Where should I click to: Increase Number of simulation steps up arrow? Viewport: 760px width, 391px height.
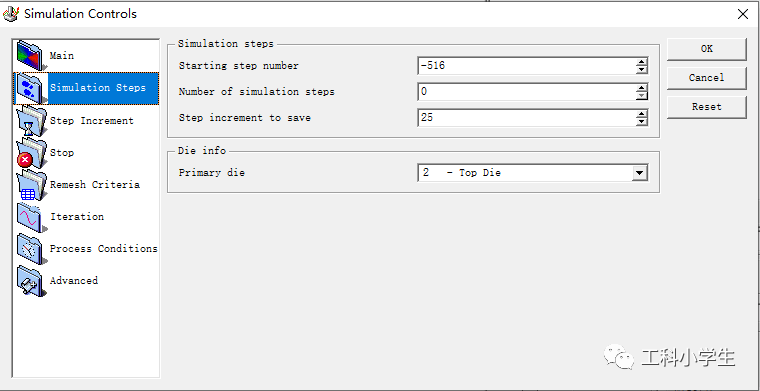point(642,88)
